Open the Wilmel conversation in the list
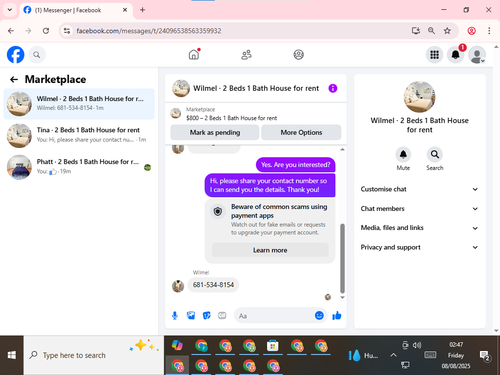The height and width of the screenshot is (375, 500). (79, 104)
